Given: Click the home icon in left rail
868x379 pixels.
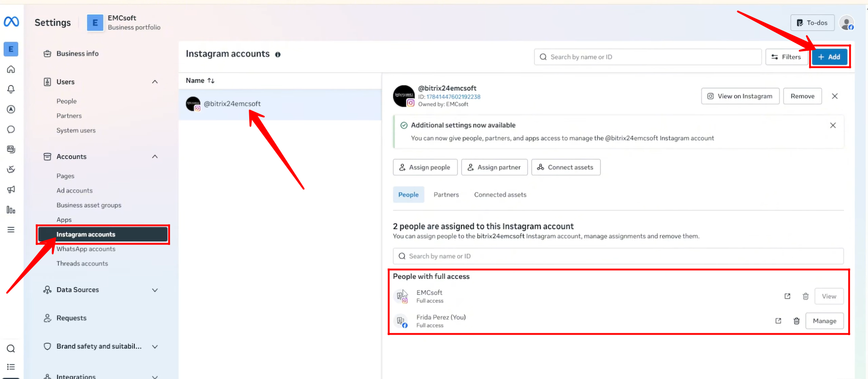Looking at the screenshot, I should pos(11,69).
